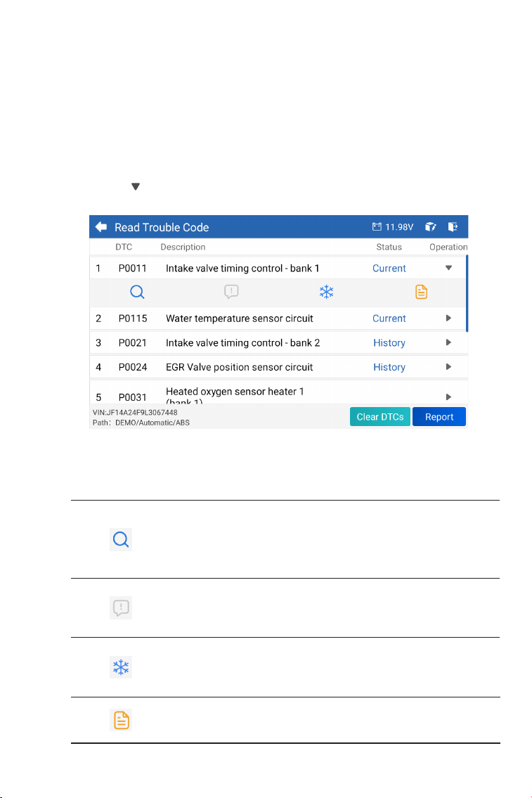Expand the P0021 trouble code operations
This screenshot has width=532, height=798.
point(448,342)
